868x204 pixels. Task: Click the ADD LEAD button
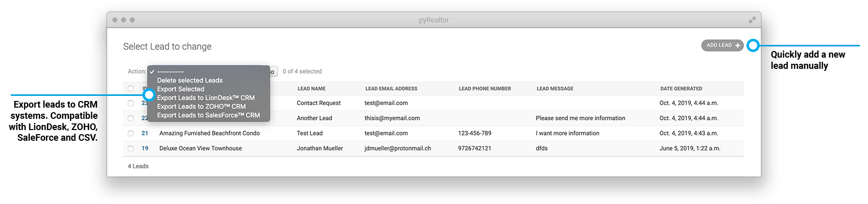[722, 45]
